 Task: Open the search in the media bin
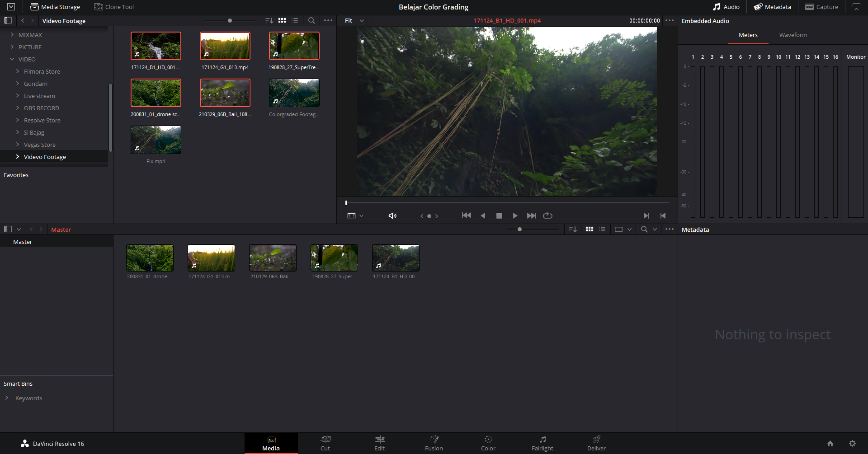(311, 20)
